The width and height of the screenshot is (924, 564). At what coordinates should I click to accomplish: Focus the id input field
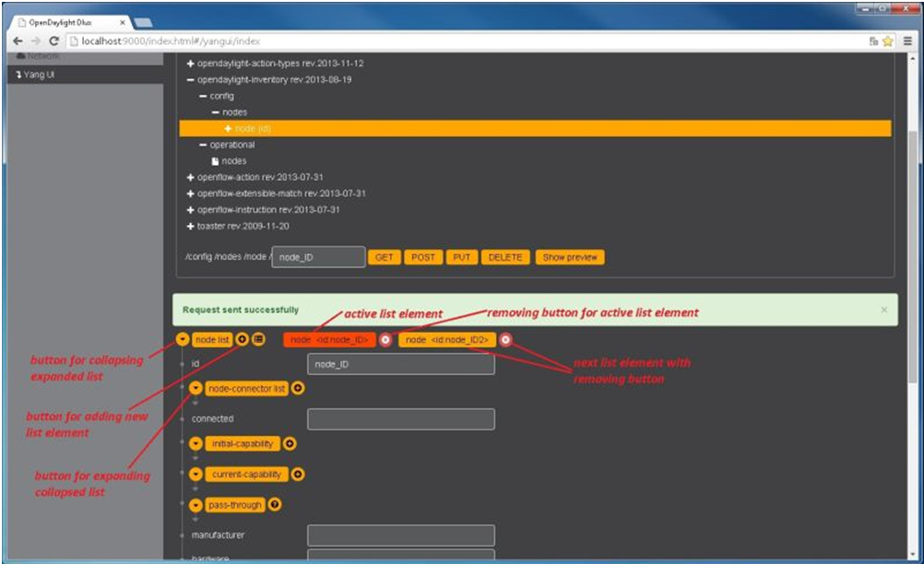[401, 364]
